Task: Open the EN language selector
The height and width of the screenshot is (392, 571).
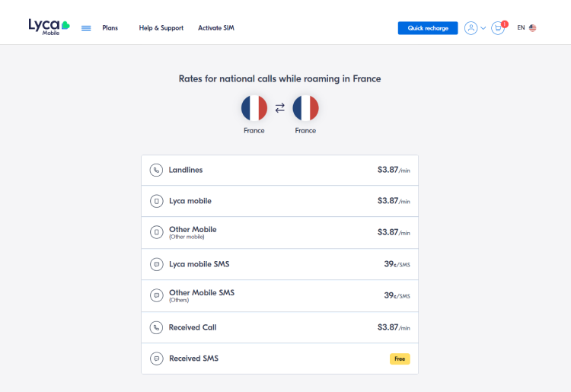Action: pyautogui.click(x=521, y=28)
